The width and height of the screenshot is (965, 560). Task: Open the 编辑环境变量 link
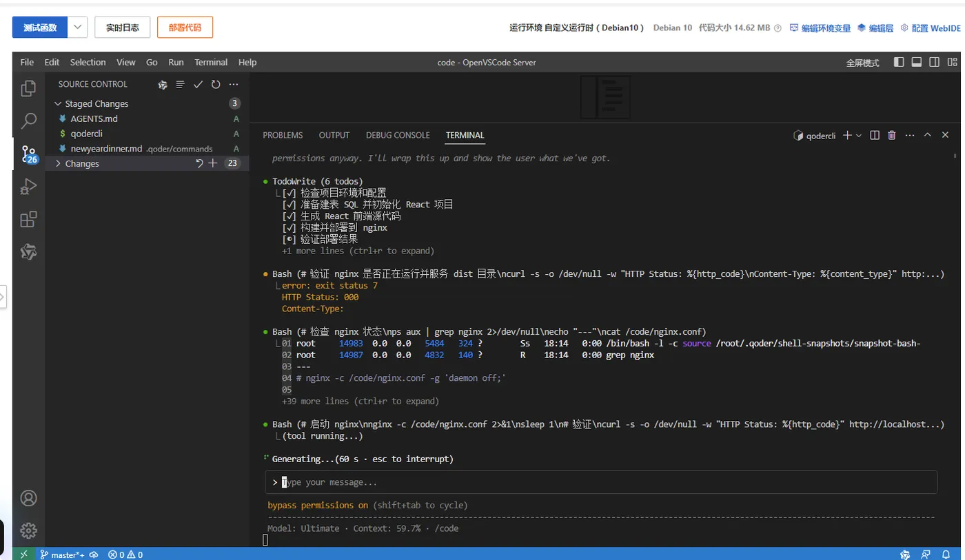coord(820,28)
